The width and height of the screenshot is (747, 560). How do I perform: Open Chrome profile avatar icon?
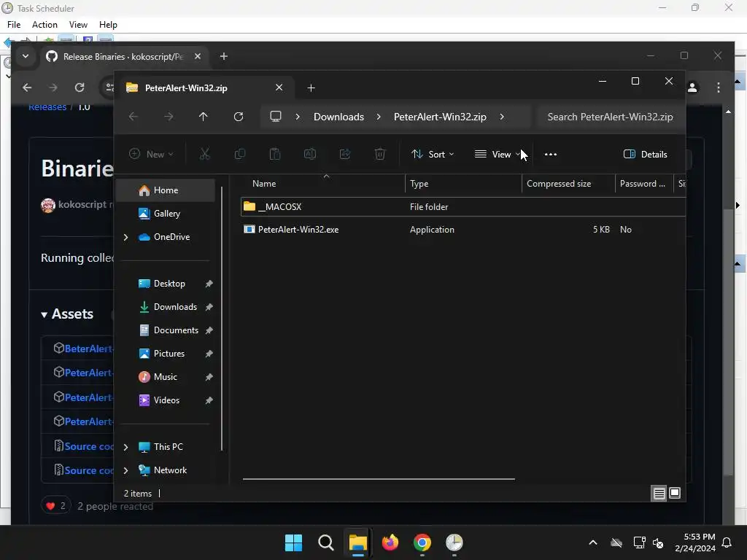coord(692,87)
